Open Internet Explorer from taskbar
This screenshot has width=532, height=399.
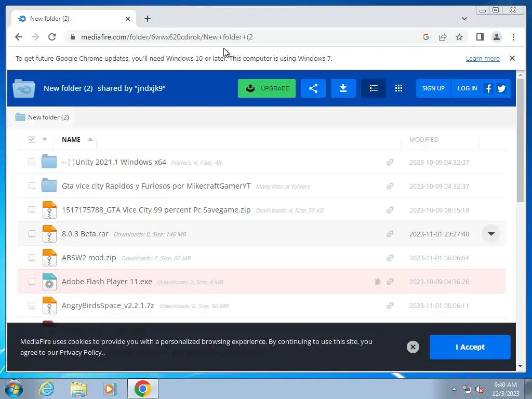coord(46,389)
